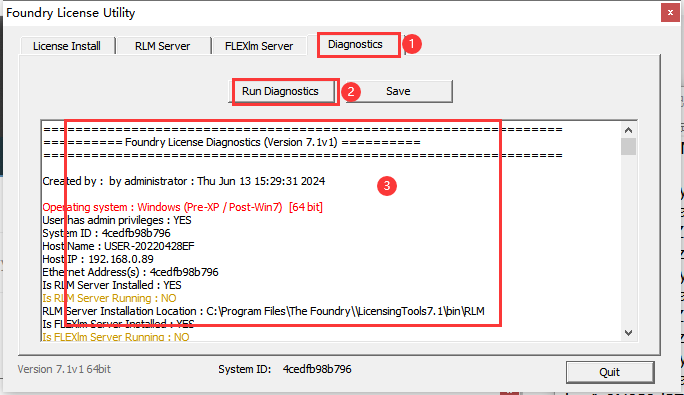The width and height of the screenshot is (684, 395).
Task: Click the Host IP 192.168.0.89 line
Action: [98, 259]
